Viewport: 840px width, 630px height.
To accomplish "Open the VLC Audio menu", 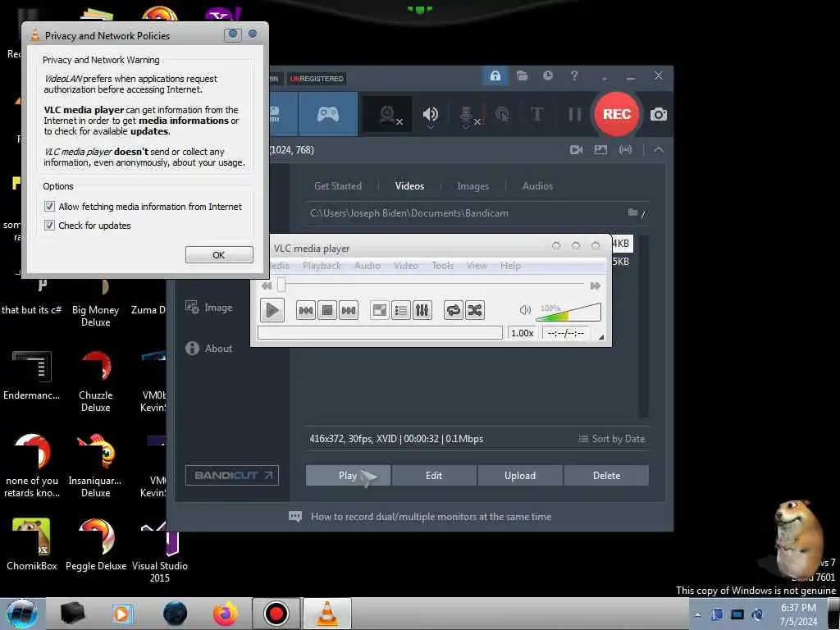I will click(367, 266).
